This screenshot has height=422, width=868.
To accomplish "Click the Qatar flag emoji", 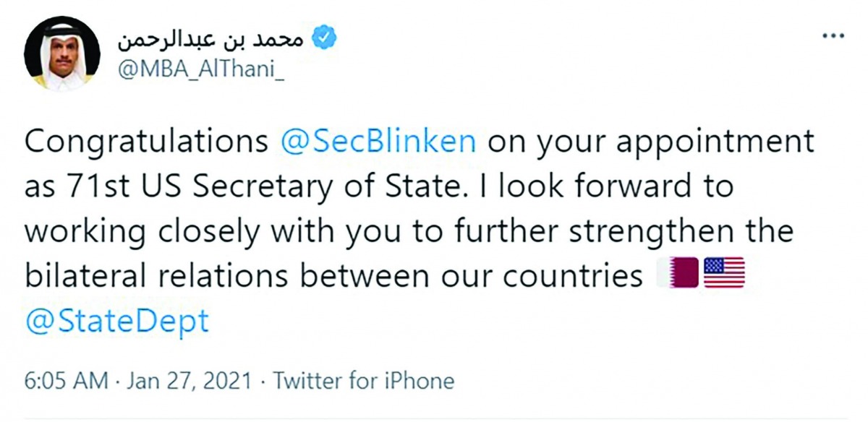I will point(678,275).
